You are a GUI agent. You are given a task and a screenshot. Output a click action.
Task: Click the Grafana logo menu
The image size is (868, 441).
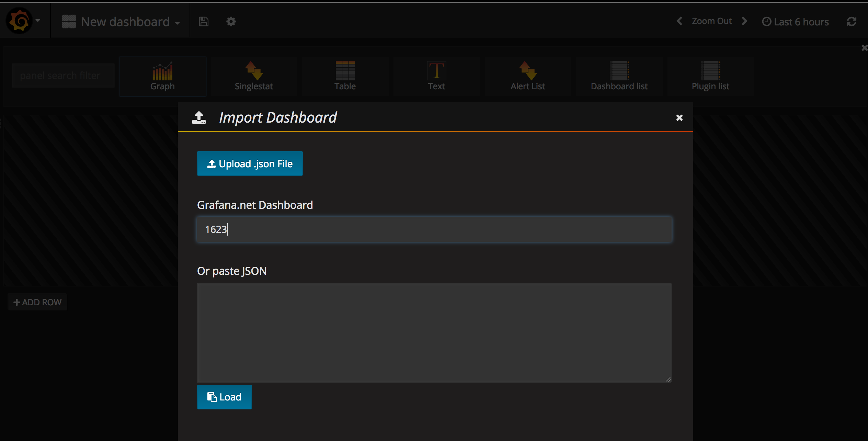tap(20, 21)
